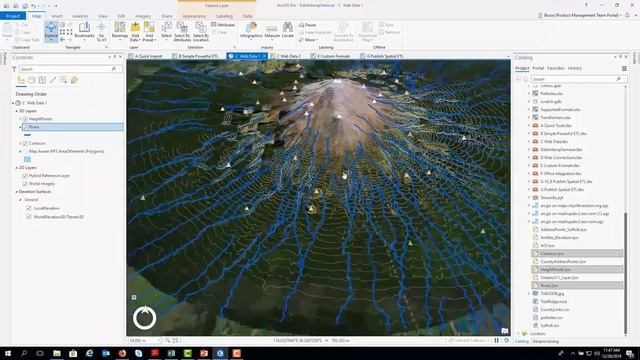Collapse the Rivers layer legend
Image resolution: width=640 pixels, height=360 pixels.
20,127
